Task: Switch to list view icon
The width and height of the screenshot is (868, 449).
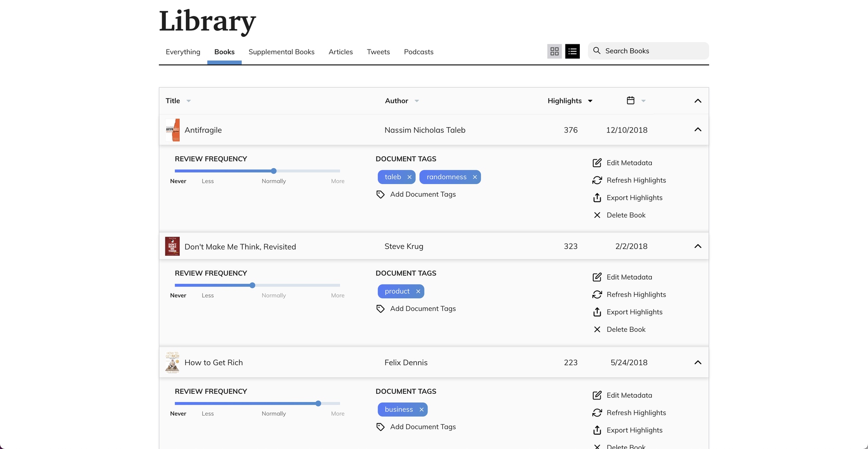Action: pyautogui.click(x=572, y=51)
